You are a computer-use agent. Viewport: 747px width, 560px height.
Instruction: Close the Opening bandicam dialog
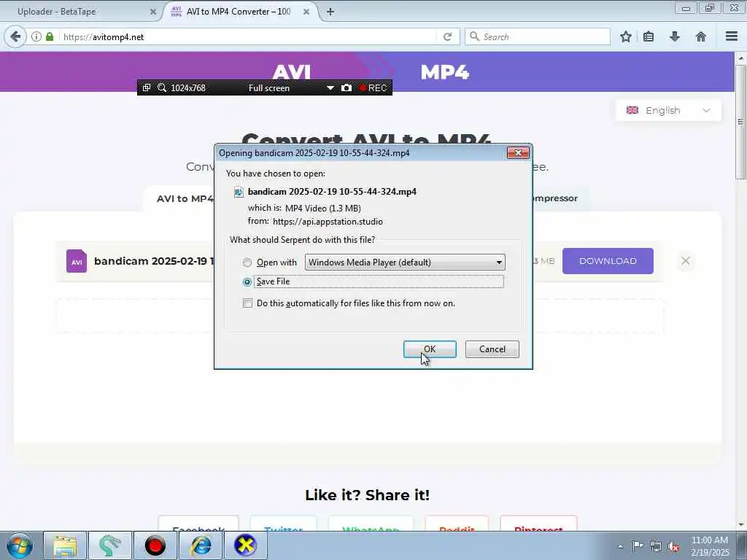(x=518, y=152)
